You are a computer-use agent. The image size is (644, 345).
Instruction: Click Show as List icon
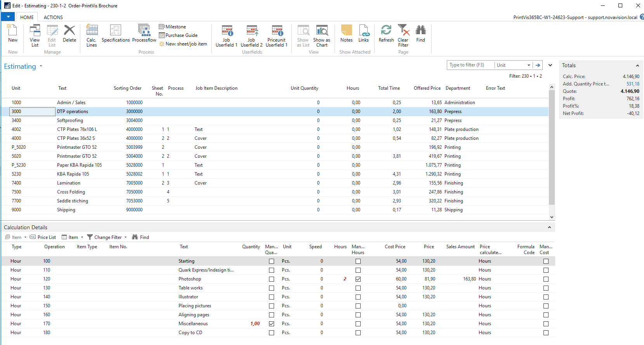(303, 31)
